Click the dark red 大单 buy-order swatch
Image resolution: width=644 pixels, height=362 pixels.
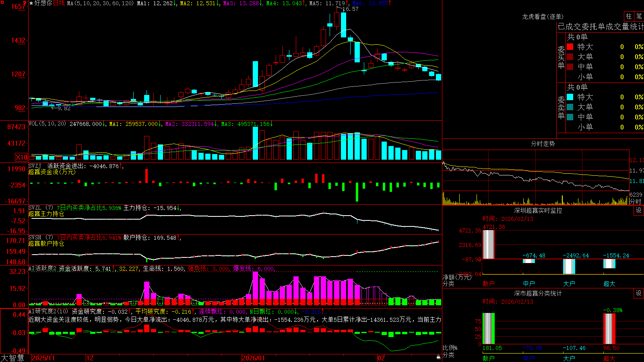[570, 57]
